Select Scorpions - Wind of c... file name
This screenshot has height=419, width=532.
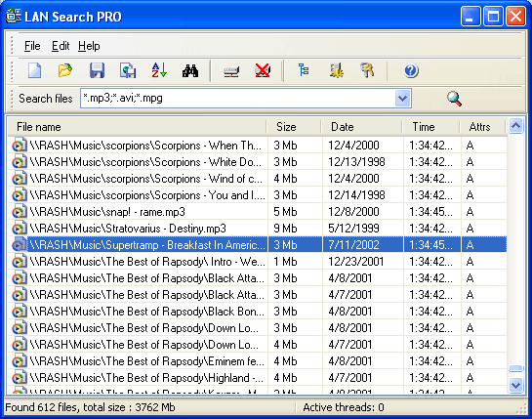point(145,179)
